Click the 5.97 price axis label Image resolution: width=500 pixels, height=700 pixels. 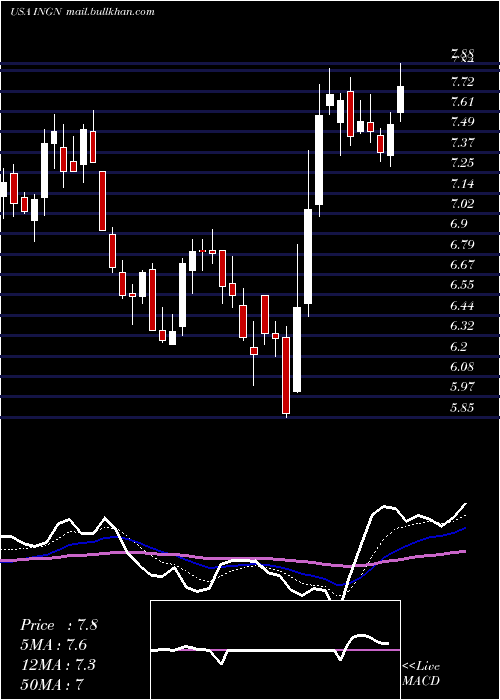(x=462, y=387)
